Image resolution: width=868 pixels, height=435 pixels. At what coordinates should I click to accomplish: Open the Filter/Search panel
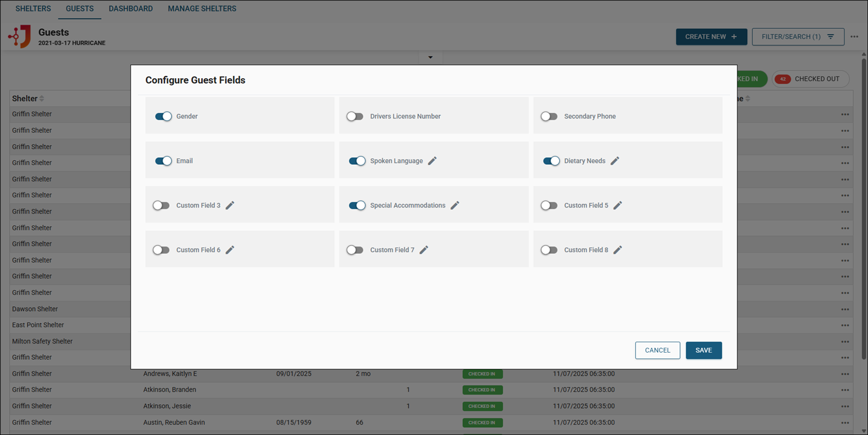coord(798,36)
